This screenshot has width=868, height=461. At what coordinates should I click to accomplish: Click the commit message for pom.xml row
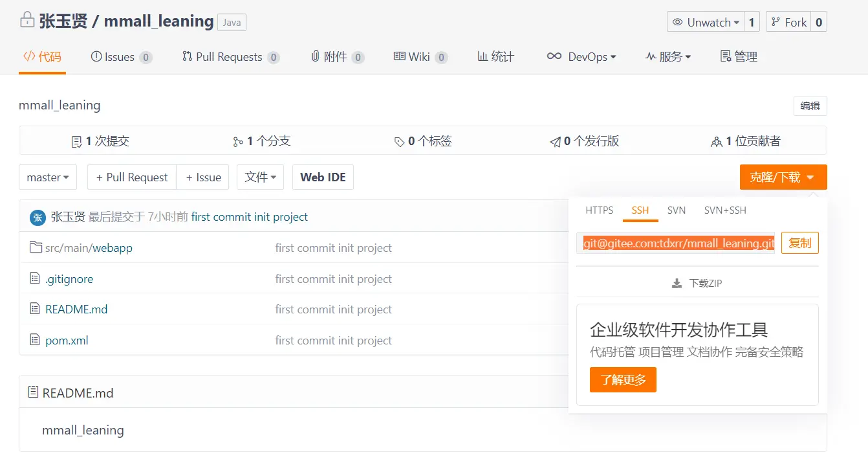334,341
